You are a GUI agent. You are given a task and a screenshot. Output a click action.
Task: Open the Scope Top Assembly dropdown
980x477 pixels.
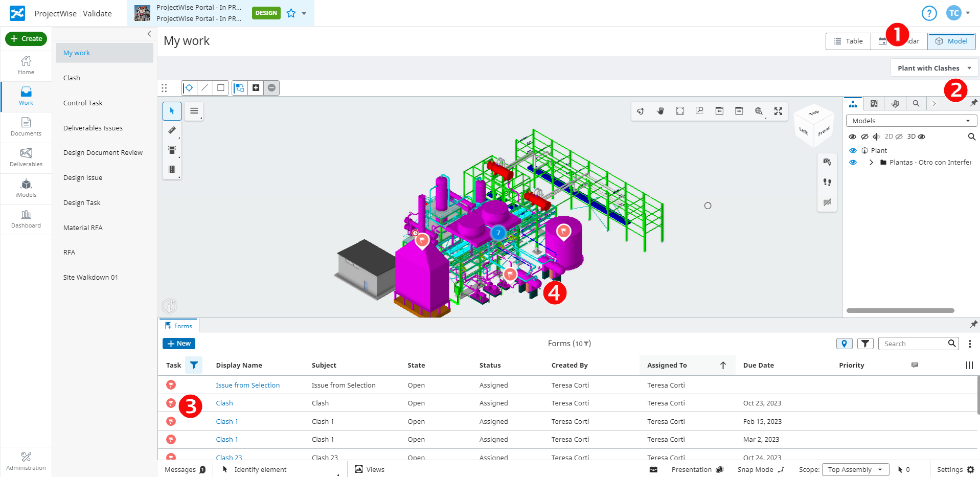pos(855,469)
